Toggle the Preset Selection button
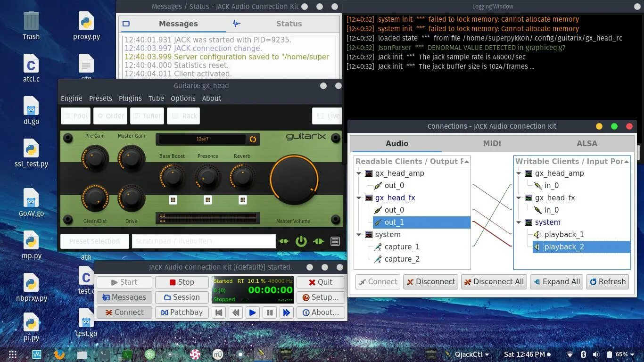Screen dimensions: 644x362 click(95, 241)
